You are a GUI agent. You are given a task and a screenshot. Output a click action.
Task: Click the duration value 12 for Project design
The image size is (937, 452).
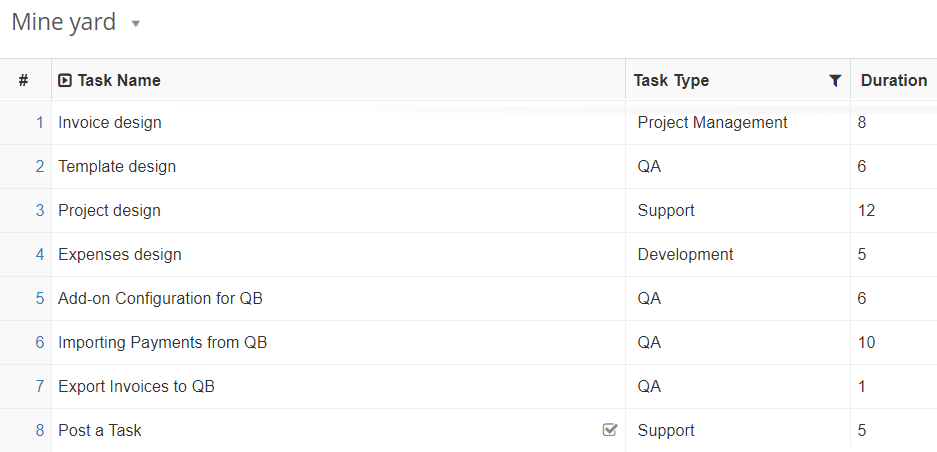pos(866,210)
